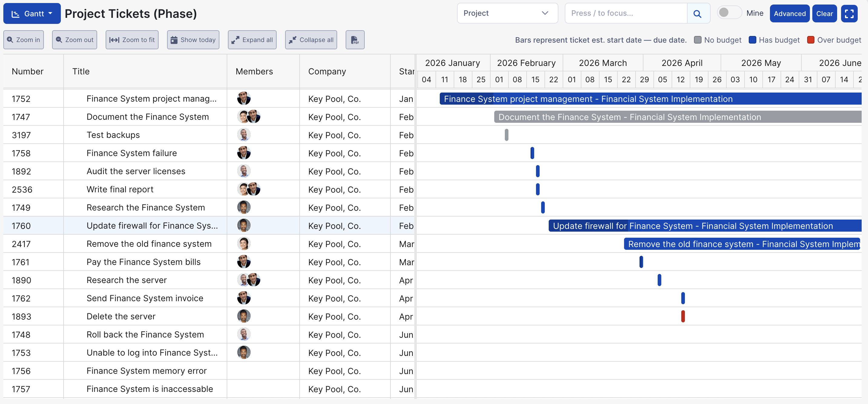Click the red Delete the server marker
Viewport: 868px width, 404px height.
click(x=683, y=316)
